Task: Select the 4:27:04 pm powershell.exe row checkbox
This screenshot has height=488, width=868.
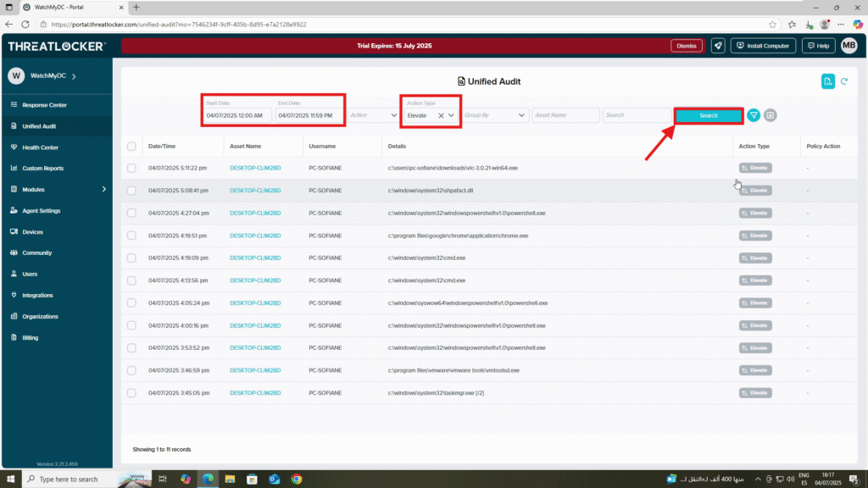Action: pyautogui.click(x=131, y=213)
